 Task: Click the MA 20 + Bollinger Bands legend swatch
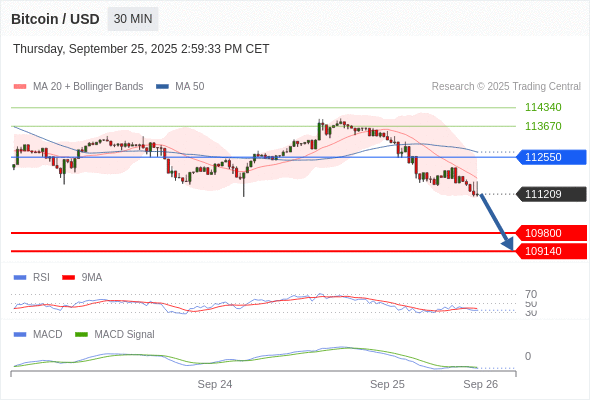[x=20, y=87]
